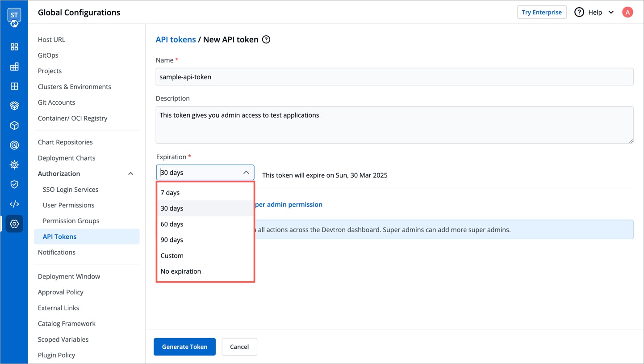Image resolution: width=644 pixels, height=364 pixels.
Task: Open the gear Global Configurations sidebar icon
Action: (x=14, y=224)
